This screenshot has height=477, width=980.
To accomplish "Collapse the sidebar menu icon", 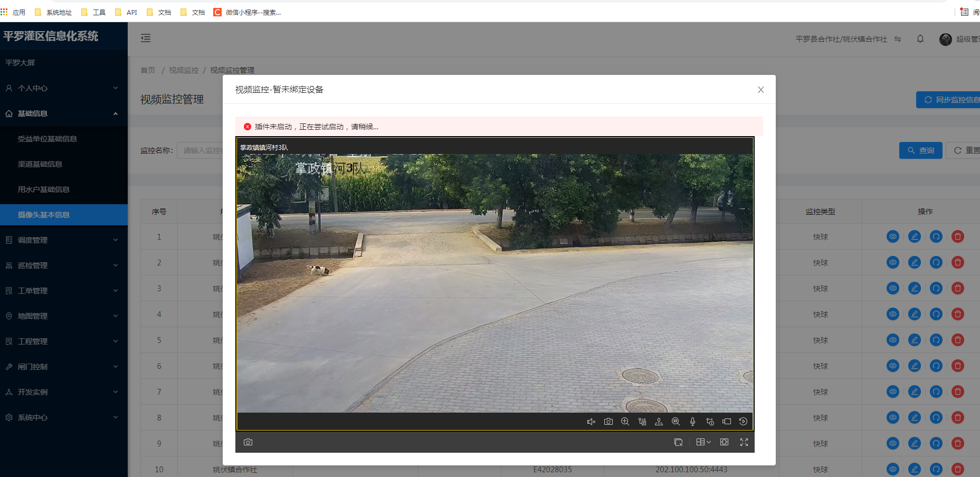I will pyautogui.click(x=146, y=38).
